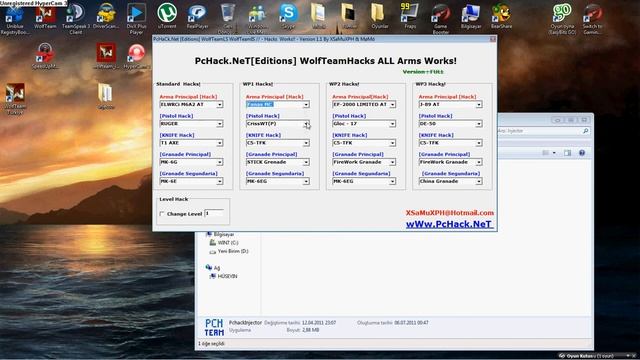640x360 pixels.
Task: Expand WP2 Pistol Hack Gloc-17 dropdown
Action: click(x=393, y=124)
